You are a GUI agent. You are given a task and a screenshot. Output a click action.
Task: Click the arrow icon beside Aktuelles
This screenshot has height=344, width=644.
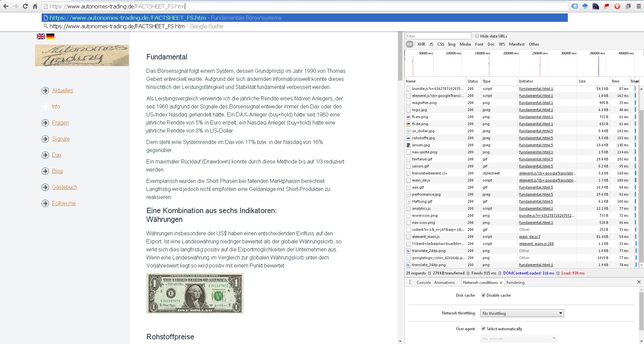pyautogui.click(x=45, y=91)
